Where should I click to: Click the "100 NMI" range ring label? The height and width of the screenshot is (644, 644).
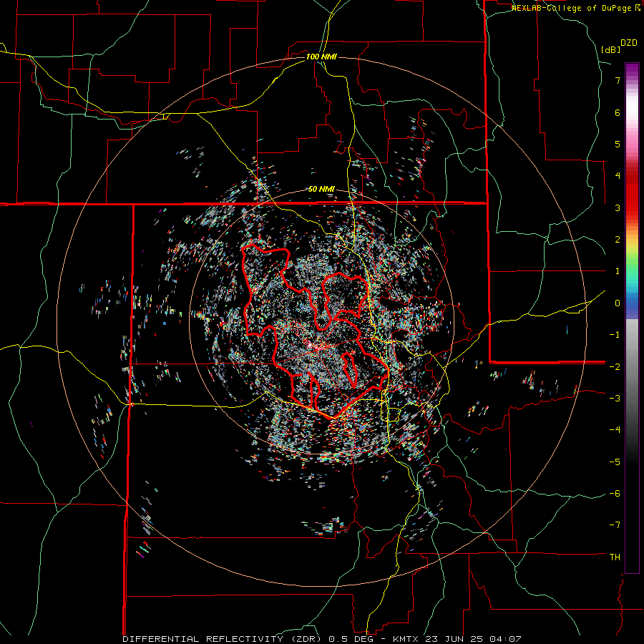(x=321, y=57)
